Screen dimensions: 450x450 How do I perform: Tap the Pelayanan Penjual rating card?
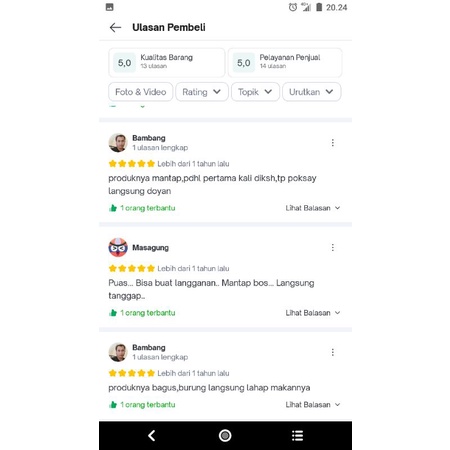(x=285, y=62)
